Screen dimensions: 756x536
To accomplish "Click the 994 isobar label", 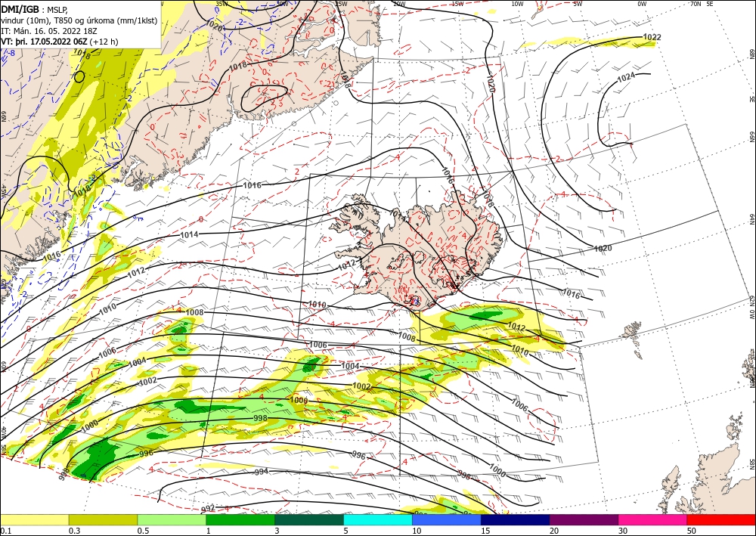I will click(x=261, y=472).
